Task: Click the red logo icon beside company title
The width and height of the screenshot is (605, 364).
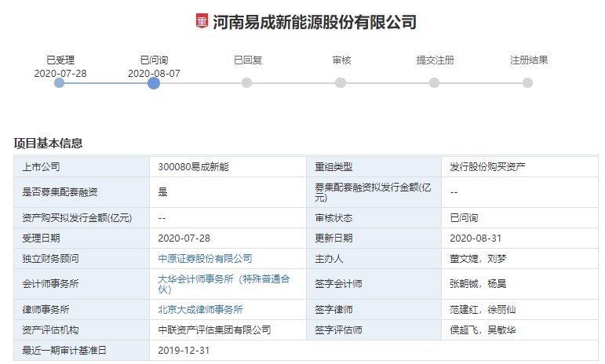Action: point(202,21)
